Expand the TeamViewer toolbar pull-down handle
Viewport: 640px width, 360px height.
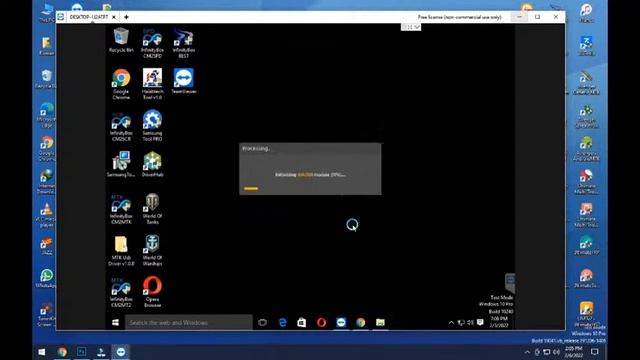(411, 27)
